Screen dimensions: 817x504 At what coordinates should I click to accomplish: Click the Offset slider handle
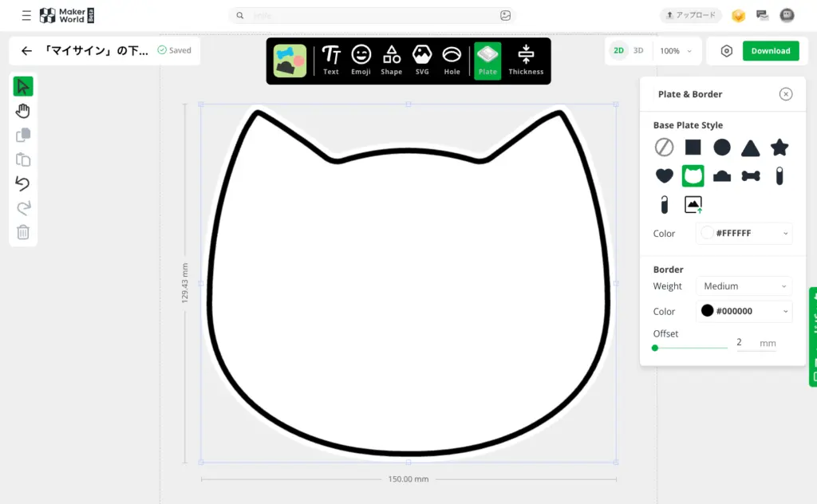point(655,348)
